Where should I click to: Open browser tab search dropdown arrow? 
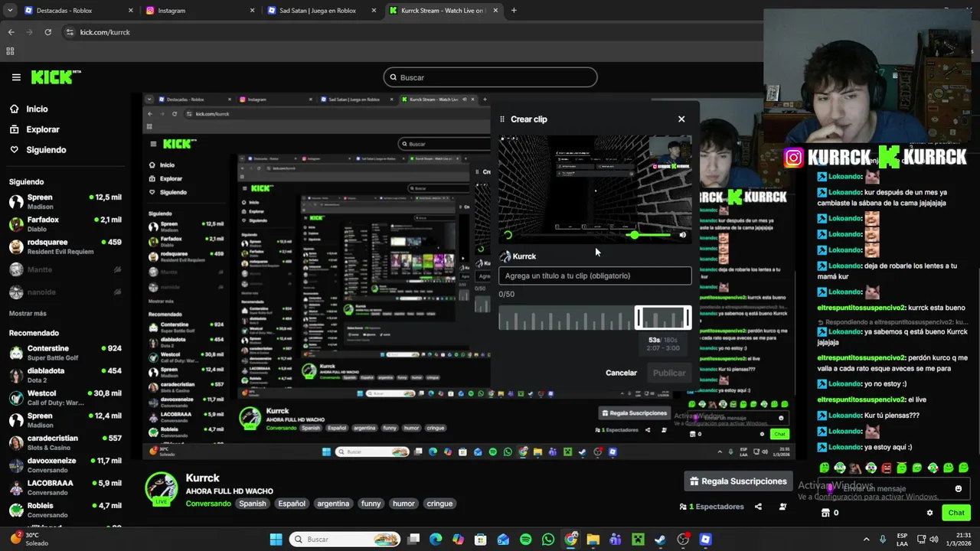[x=10, y=11]
